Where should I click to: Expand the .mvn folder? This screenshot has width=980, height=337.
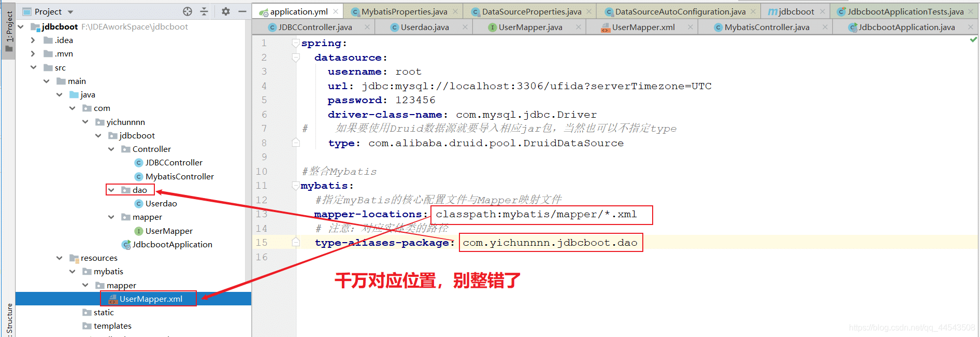tap(33, 53)
